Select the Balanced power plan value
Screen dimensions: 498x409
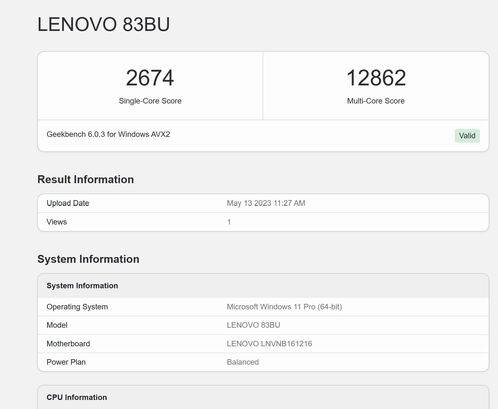(243, 362)
